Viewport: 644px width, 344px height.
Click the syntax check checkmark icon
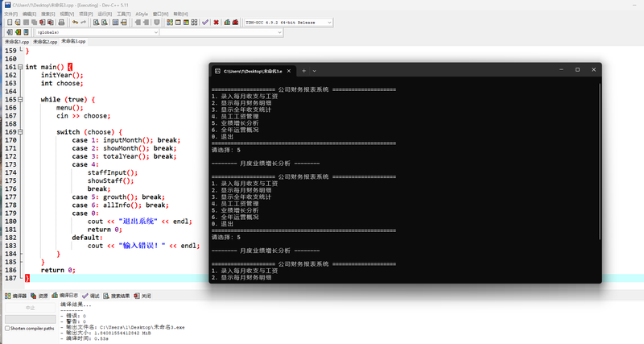click(205, 23)
